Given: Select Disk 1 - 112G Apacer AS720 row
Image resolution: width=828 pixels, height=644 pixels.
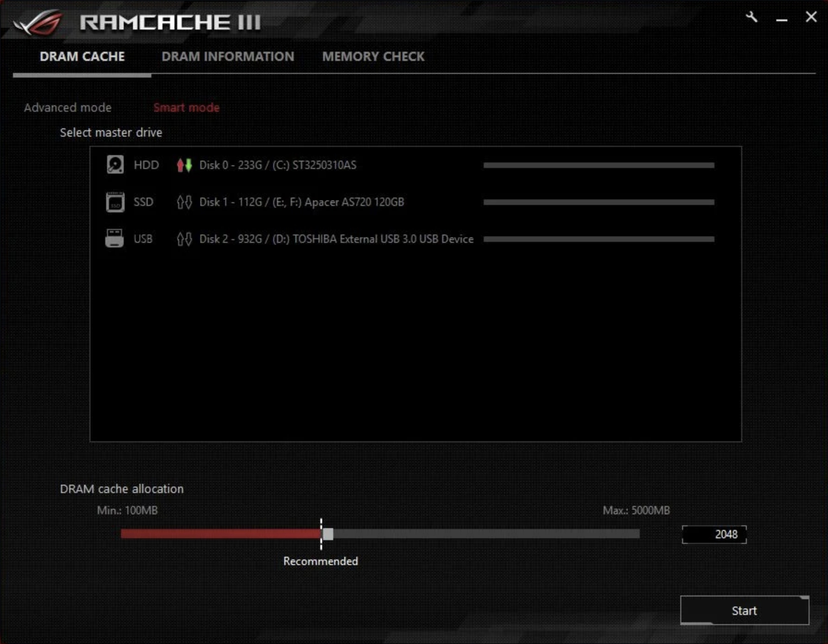Looking at the screenshot, I should [415, 202].
